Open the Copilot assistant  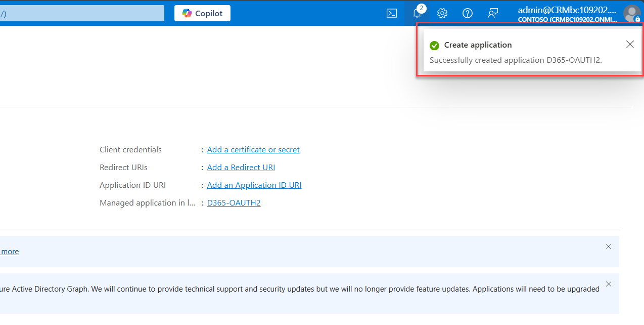202,13
